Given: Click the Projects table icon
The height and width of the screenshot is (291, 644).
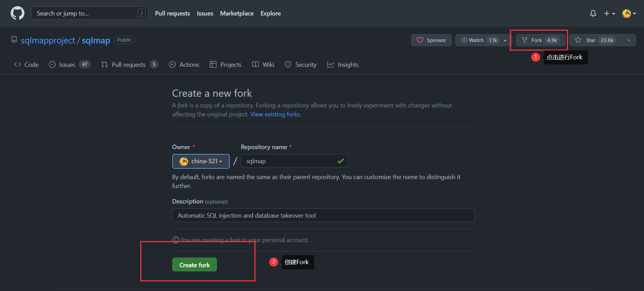Looking at the screenshot, I should point(213,64).
